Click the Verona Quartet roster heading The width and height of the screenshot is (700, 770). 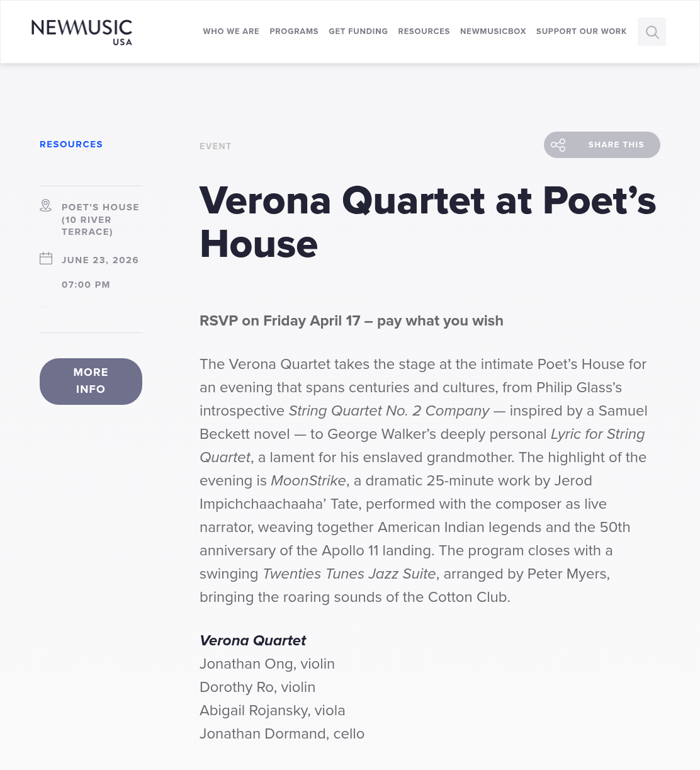(x=252, y=640)
